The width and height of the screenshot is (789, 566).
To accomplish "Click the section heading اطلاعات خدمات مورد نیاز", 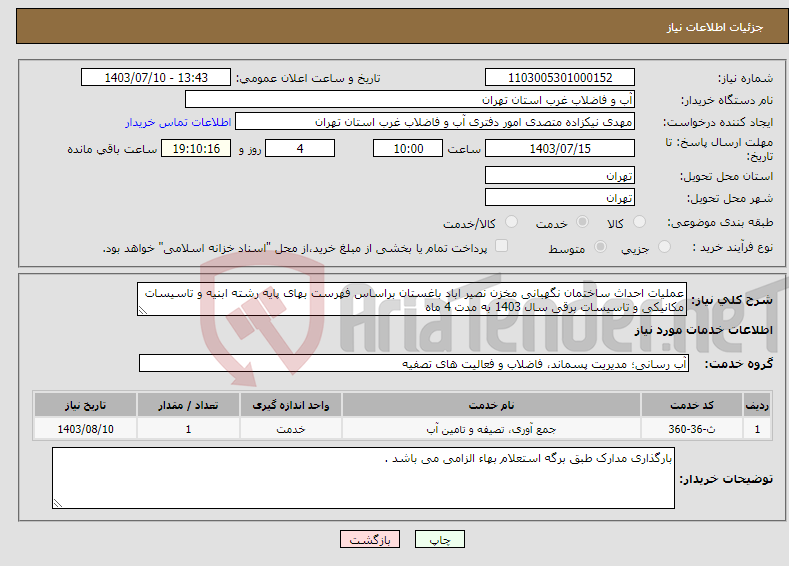I will 703,330.
